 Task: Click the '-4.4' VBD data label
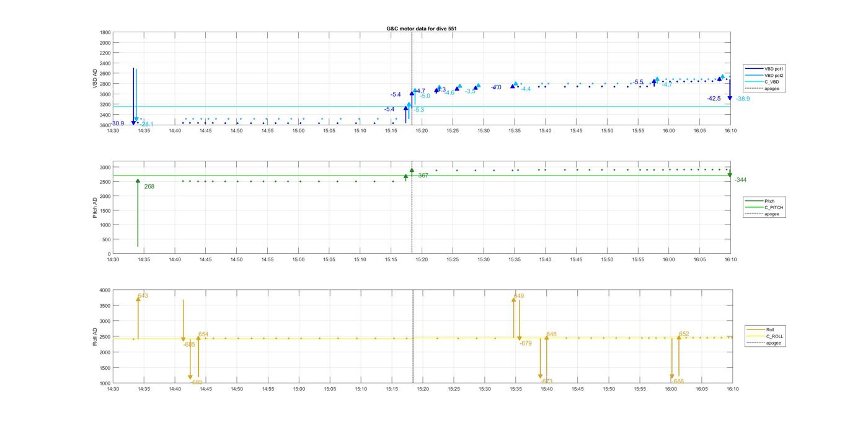(525, 89)
